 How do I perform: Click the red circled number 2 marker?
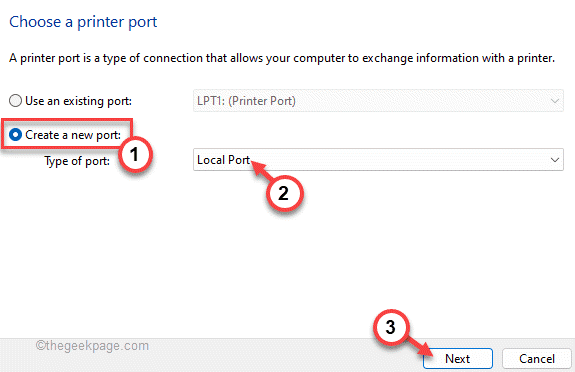284,193
